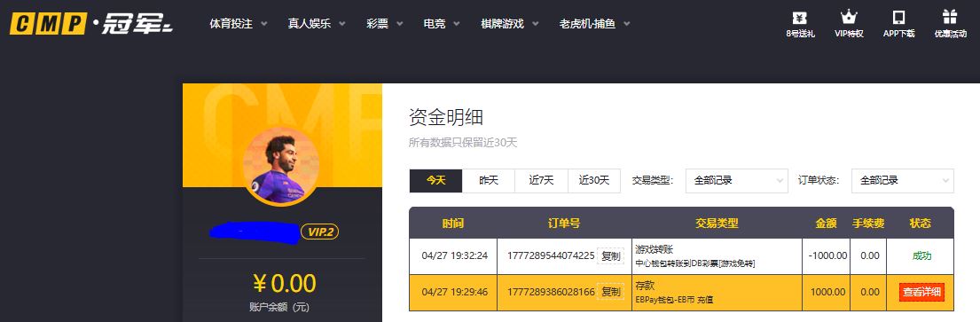Select the 昨天 filter tab
The image size is (980, 322).
point(489,181)
